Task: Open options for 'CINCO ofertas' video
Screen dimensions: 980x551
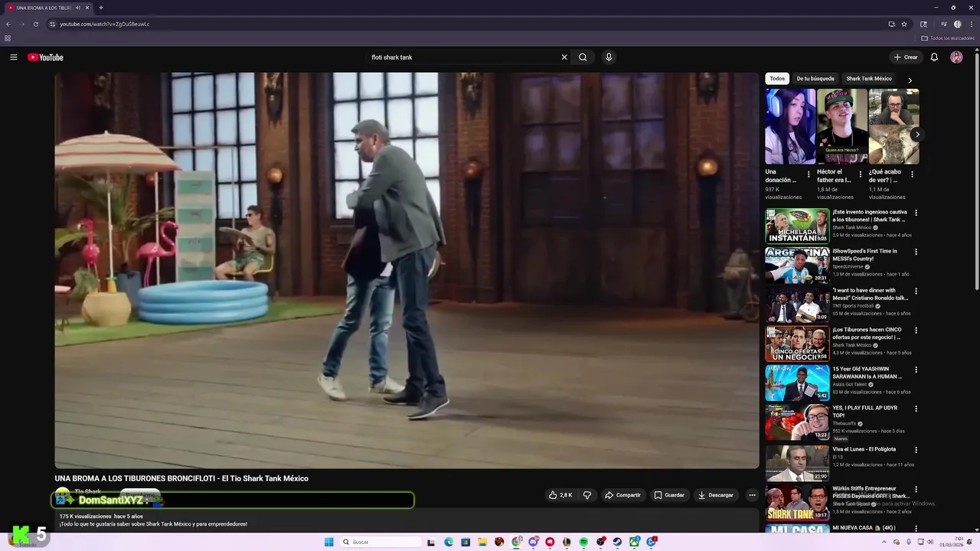Action: tap(916, 331)
